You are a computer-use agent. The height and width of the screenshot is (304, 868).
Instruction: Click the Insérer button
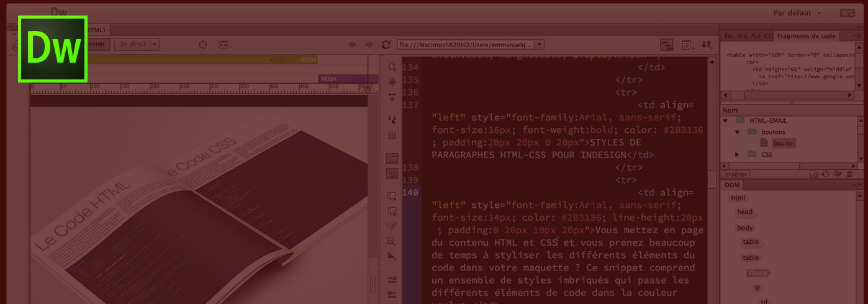coord(736,174)
